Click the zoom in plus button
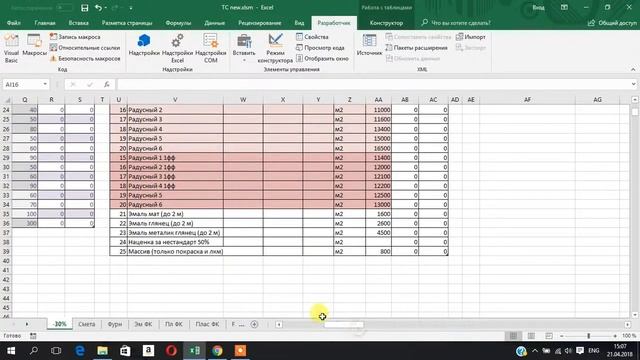This screenshot has width=640, height=360. click(615, 336)
